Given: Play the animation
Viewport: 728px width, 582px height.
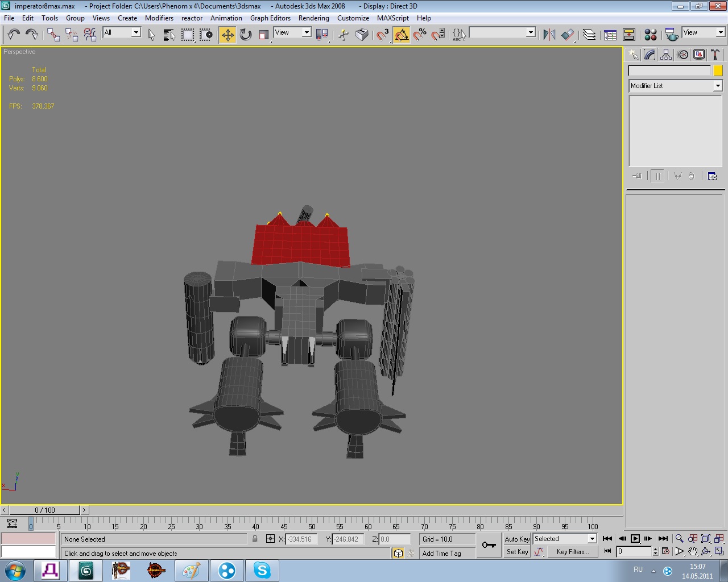Looking at the screenshot, I should tap(635, 539).
